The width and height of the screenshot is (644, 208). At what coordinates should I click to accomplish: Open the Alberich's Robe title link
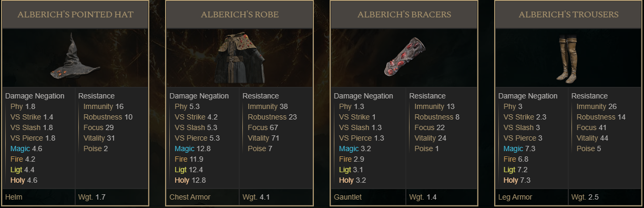point(240,15)
